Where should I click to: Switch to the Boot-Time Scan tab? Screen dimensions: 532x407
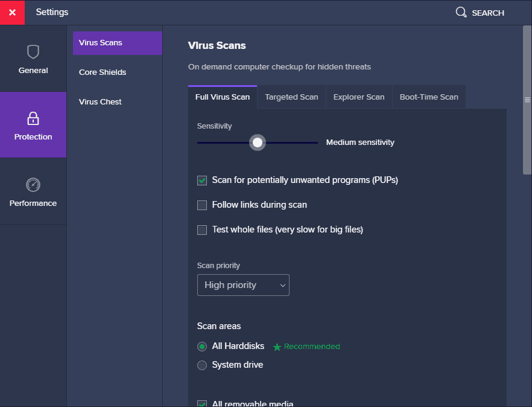pyautogui.click(x=428, y=96)
